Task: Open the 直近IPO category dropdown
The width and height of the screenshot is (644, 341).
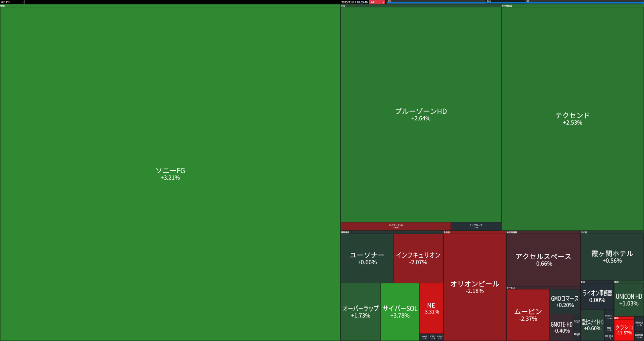Action: click(x=12, y=2)
